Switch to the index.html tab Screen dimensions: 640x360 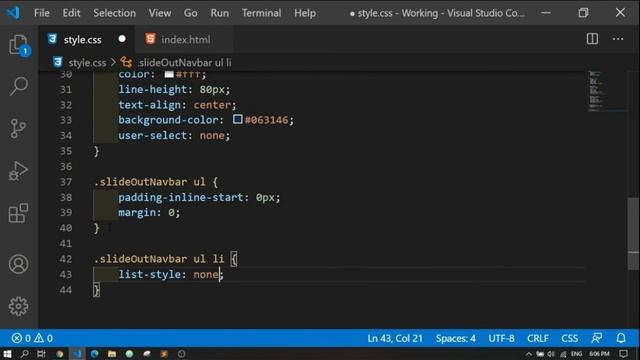click(x=184, y=39)
